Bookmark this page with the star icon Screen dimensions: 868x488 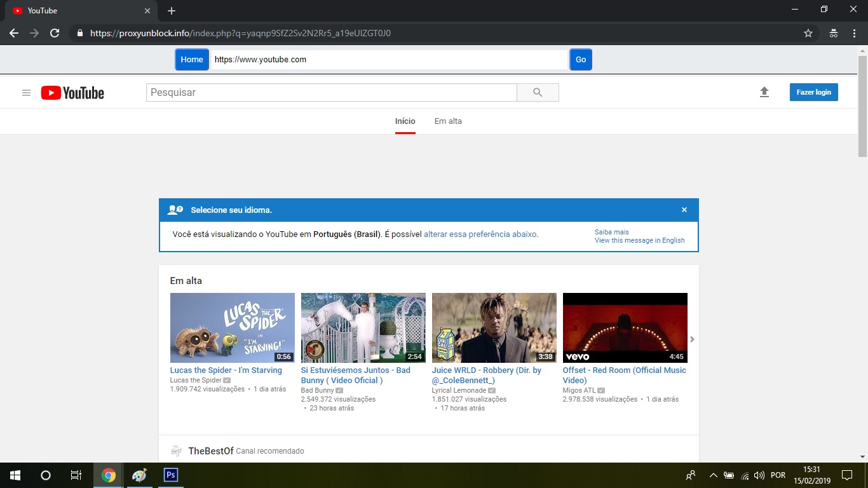click(x=808, y=33)
